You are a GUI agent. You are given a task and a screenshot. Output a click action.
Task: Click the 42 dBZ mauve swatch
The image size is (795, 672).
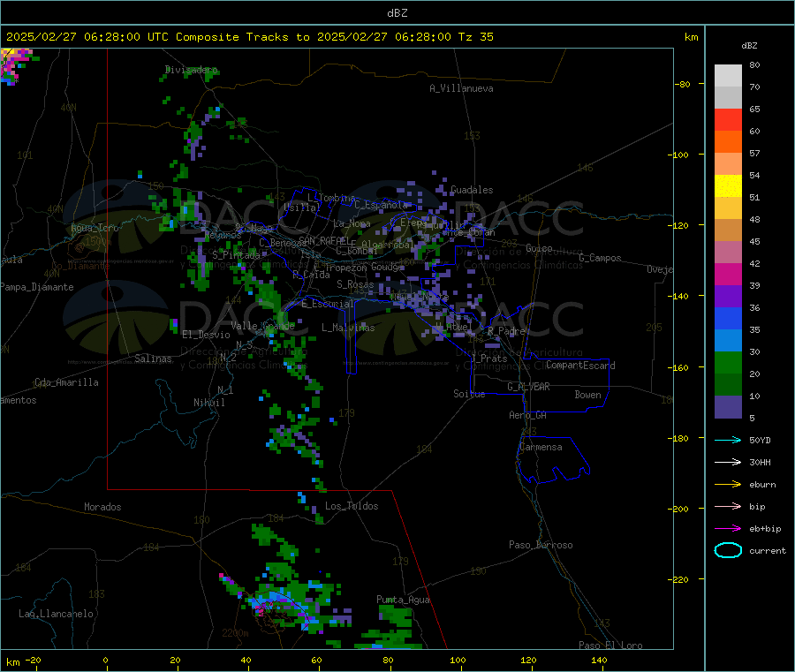coord(728,252)
